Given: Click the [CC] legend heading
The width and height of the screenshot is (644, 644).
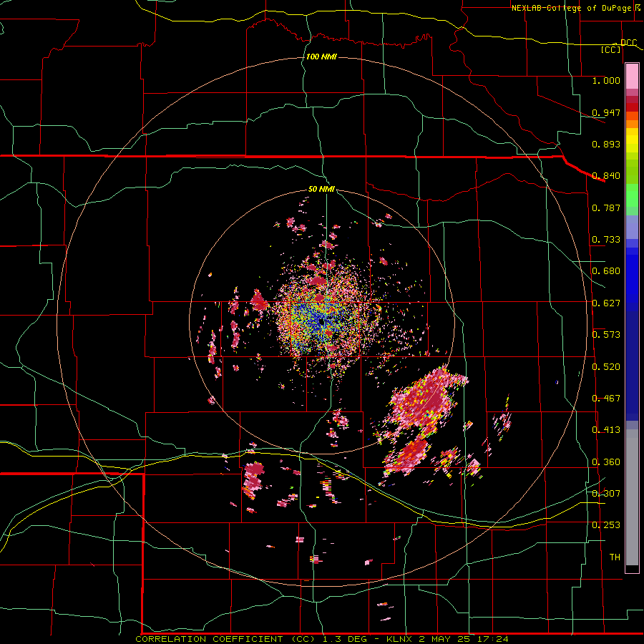Looking at the screenshot, I should click(610, 49).
